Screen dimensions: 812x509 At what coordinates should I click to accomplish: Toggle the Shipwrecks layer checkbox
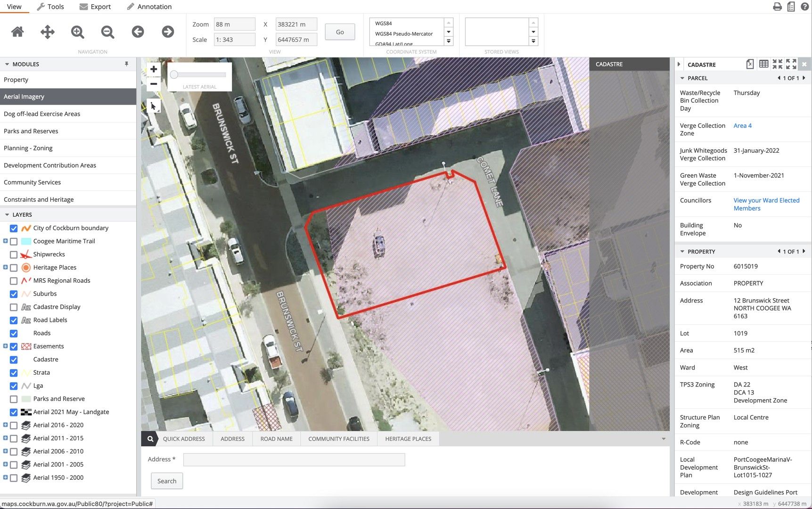13,254
